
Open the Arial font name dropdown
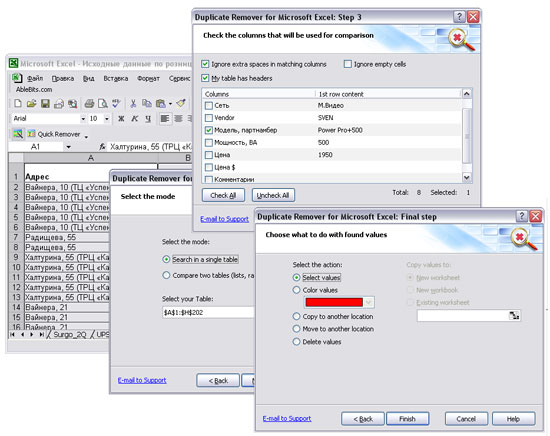pos(83,119)
